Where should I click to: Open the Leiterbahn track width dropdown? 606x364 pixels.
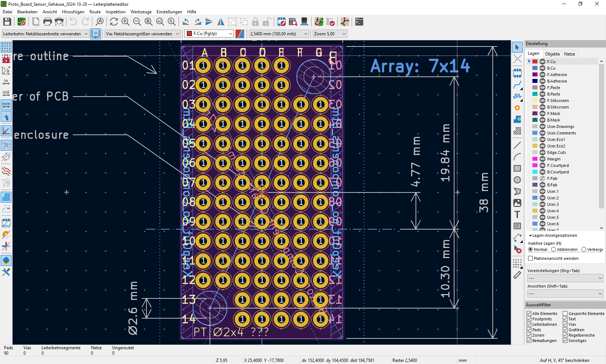pos(45,34)
